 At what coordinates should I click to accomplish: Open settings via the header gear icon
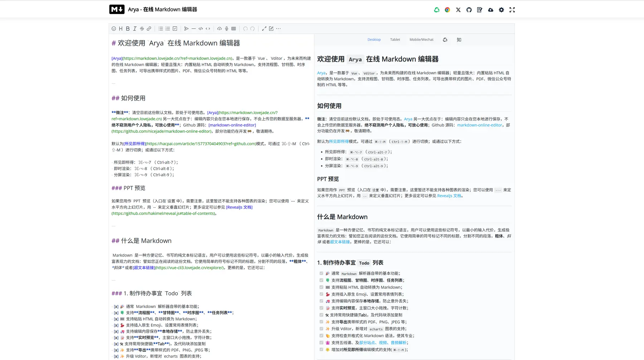pos(501,10)
